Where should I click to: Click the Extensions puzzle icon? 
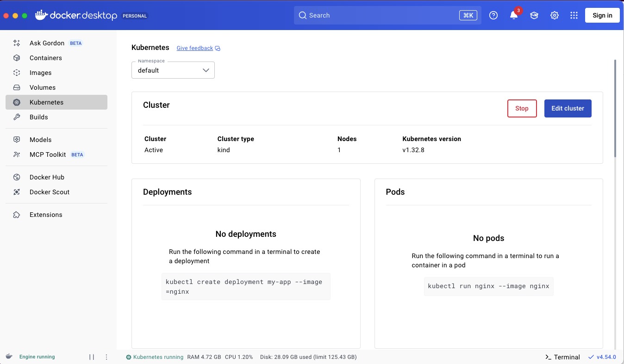pyautogui.click(x=17, y=215)
